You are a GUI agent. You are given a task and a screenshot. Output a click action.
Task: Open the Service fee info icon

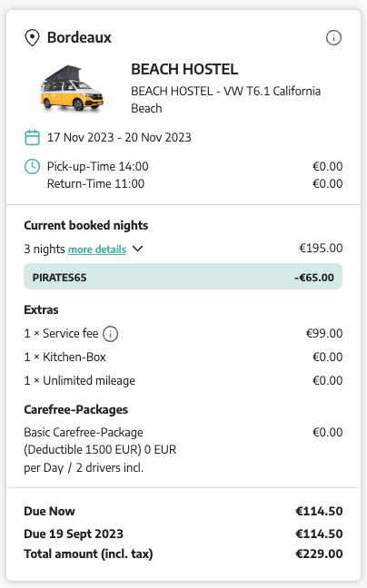coord(110,334)
